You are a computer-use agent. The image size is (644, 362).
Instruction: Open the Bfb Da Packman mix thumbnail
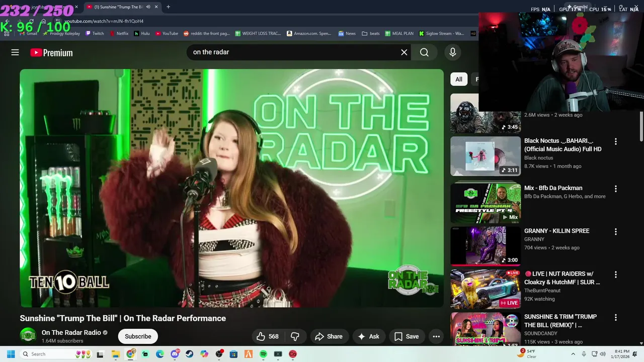pos(486,203)
